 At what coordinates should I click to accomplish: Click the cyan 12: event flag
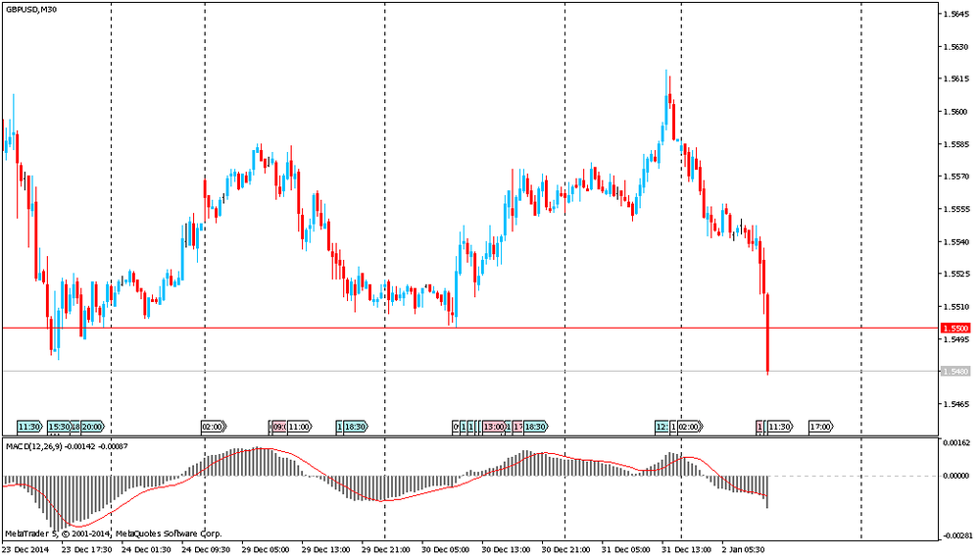click(x=663, y=427)
